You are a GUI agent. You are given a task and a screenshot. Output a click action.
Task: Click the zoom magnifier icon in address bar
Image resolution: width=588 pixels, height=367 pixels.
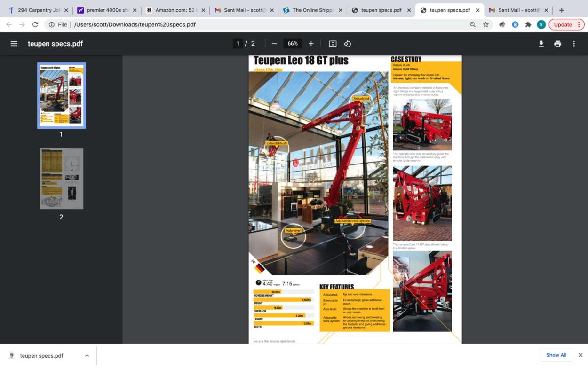pyautogui.click(x=473, y=24)
